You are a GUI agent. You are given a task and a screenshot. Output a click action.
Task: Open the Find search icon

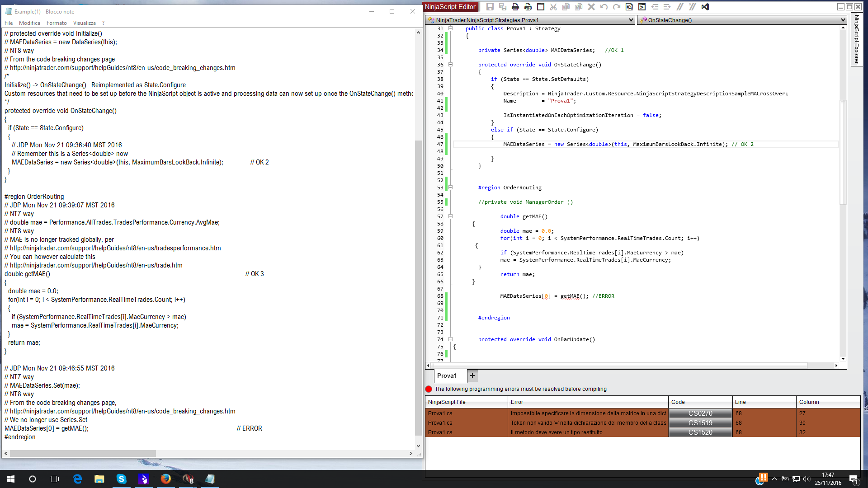pyautogui.click(x=629, y=7)
